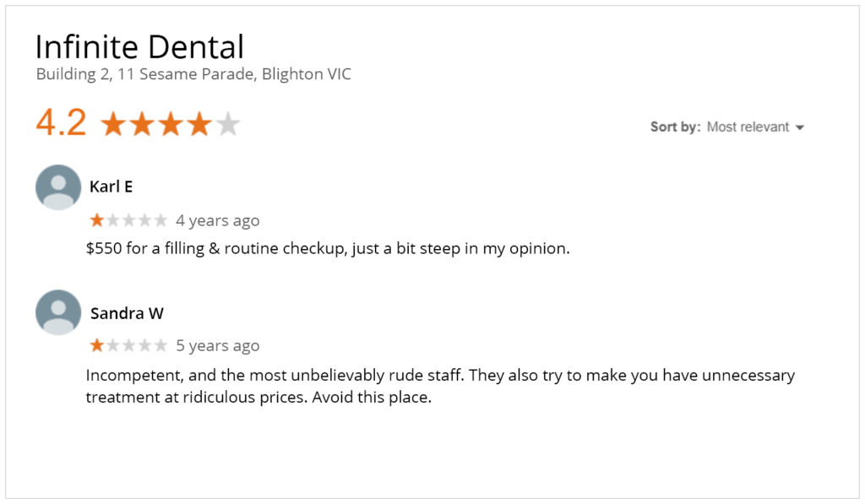The width and height of the screenshot is (865, 504).
Task: Click Karl E's profile avatar icon
Action: (x=58, y=187)
